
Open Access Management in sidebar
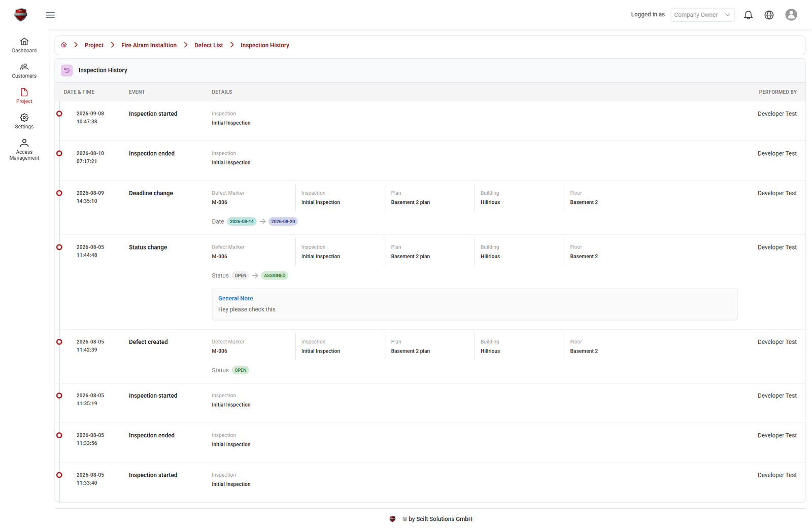point(24,150)
